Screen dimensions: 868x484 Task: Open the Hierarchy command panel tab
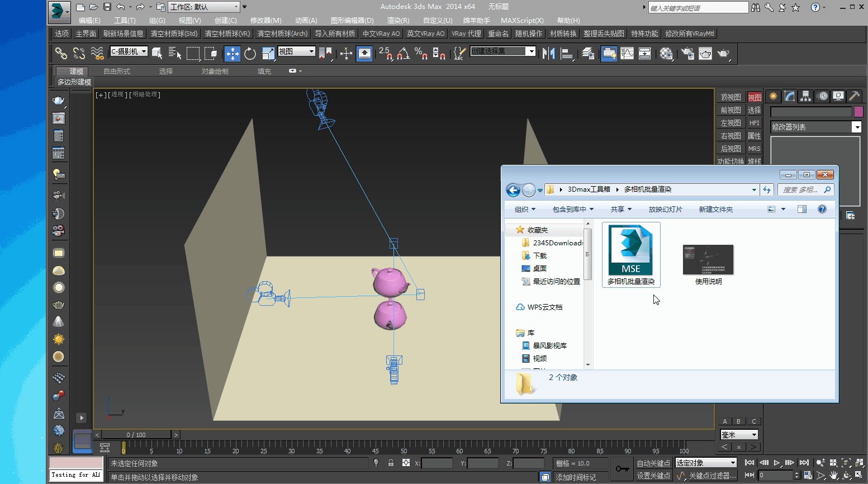tap(805, 96)
